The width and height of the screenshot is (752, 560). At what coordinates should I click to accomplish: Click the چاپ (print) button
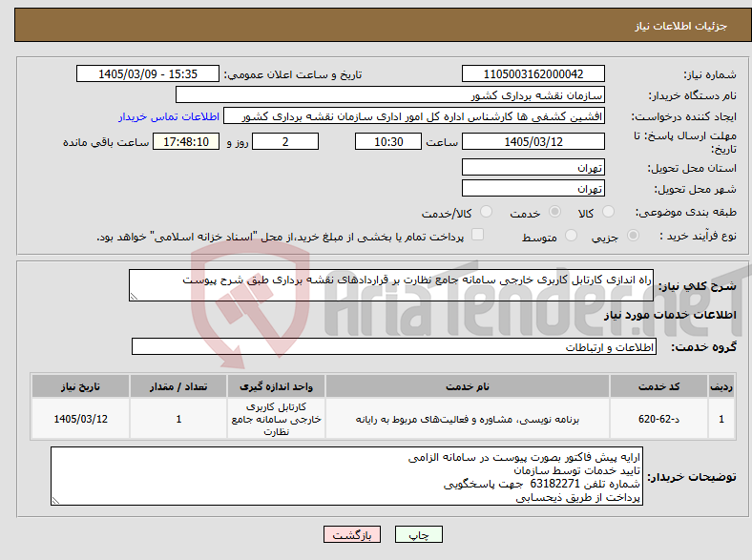(x=419, y=534)
